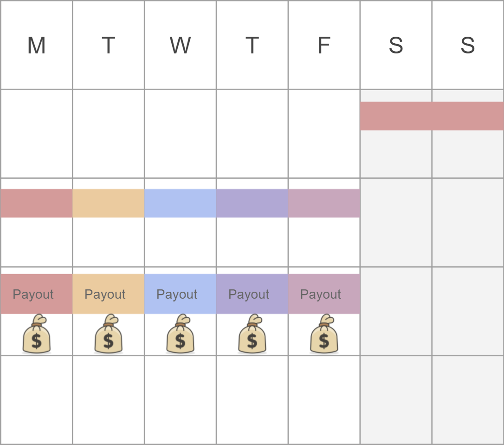Select the red Payout bar on Monday
504x445 pixels.
point(36,294)
